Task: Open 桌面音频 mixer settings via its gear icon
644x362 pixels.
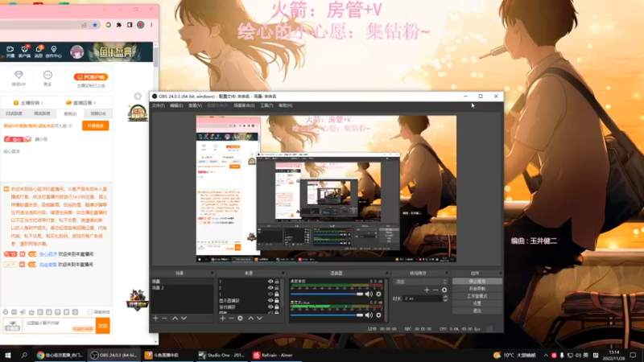Action: point(378,294)
